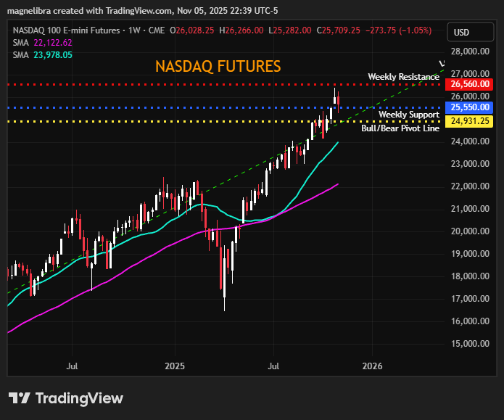
Task: Click the magnelibra TradingView.com caption text
Action: click(142, 11)
